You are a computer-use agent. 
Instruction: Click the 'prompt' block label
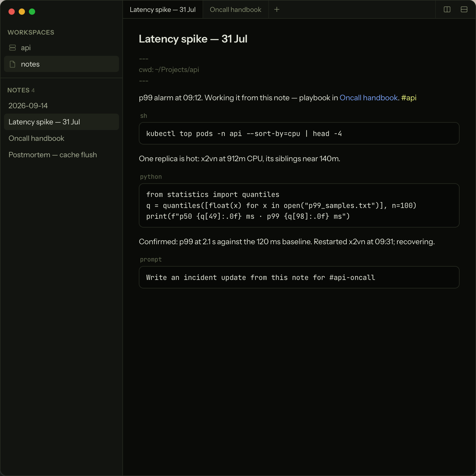[x=151, y=260]
